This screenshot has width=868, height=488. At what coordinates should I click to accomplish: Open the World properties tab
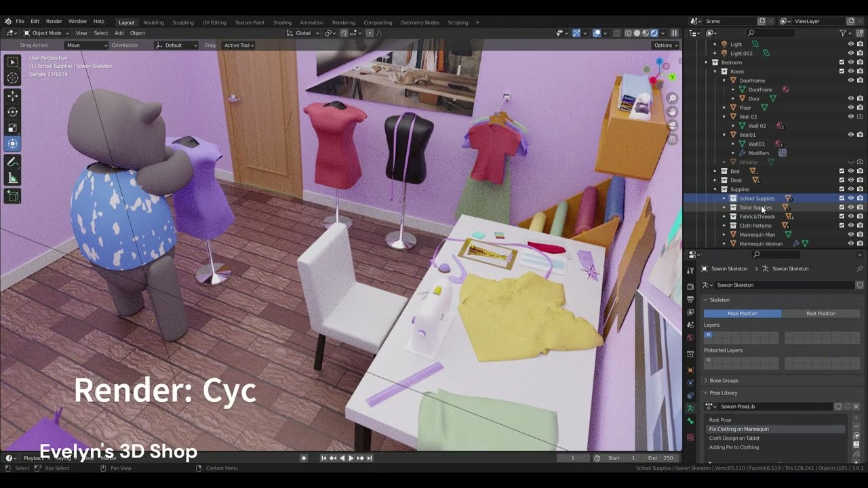pos(690,338)
